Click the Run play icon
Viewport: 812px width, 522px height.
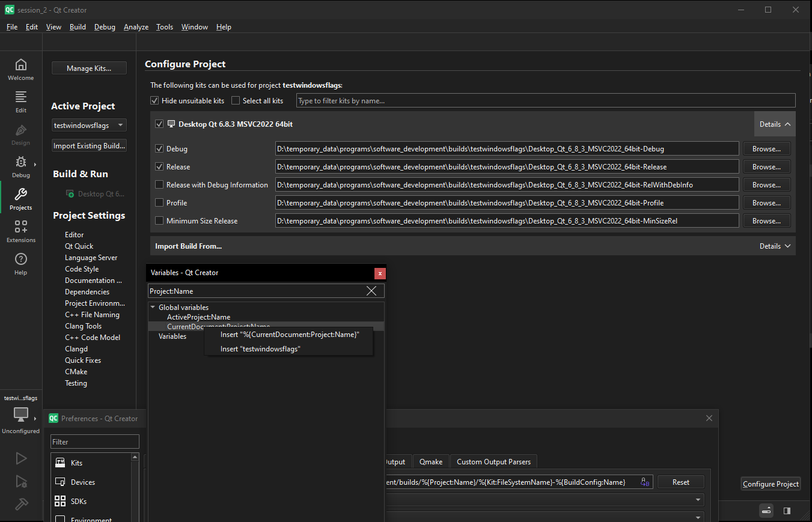pyautogui.click(x=21, y=458)
